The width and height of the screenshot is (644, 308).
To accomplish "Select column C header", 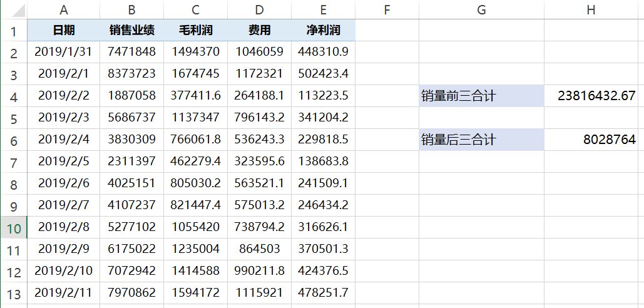I will [x=195, y=10].
